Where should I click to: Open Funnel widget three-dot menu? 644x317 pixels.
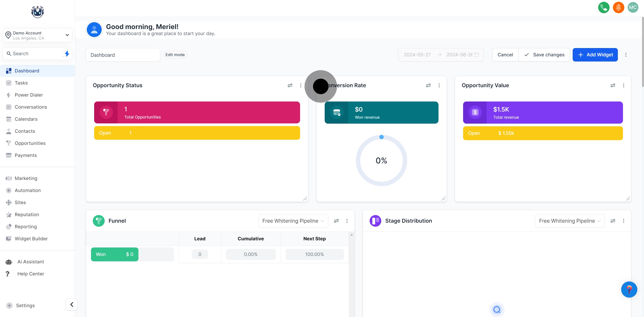[347, 221]
